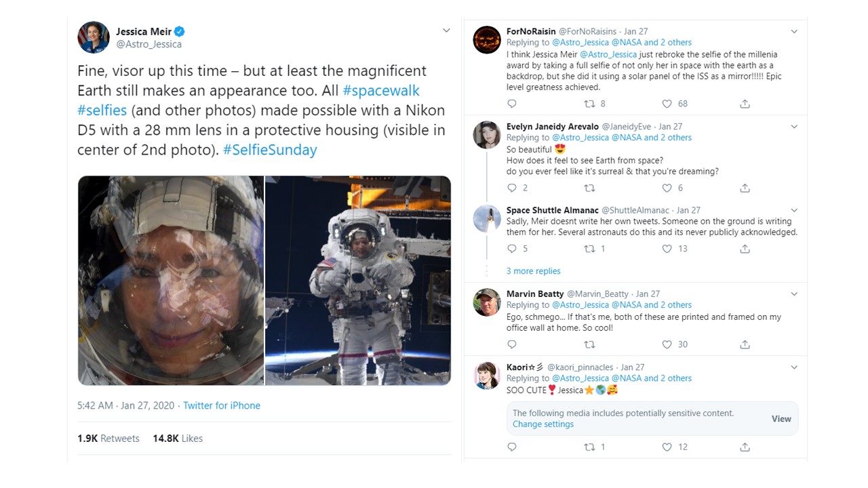The height and width of the screenshot is (488, 868).
Task: View the potentially sensitive media
Action: pos(781,419)
